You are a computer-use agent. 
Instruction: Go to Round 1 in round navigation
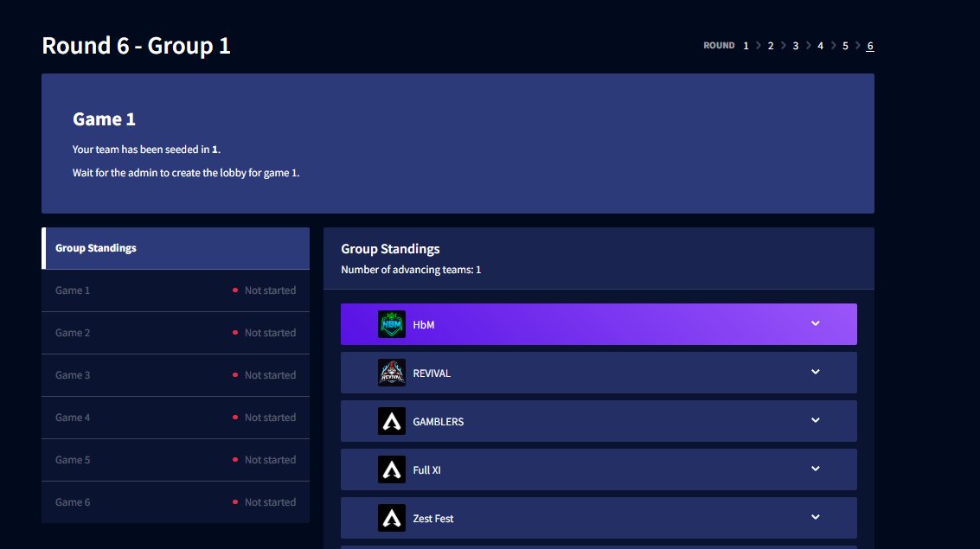746,46
